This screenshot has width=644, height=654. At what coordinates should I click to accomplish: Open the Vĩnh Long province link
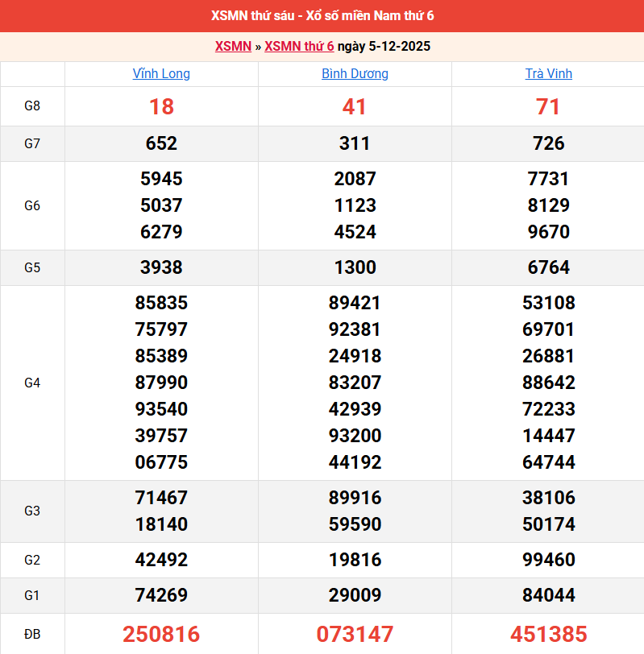click(x=161, y=73)
